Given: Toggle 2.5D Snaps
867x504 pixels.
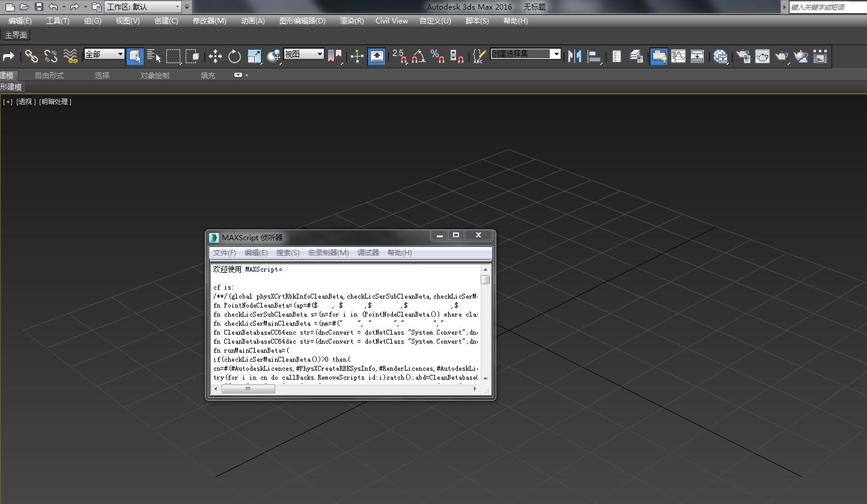Looking at the screenshot, I should click(400, 56).
